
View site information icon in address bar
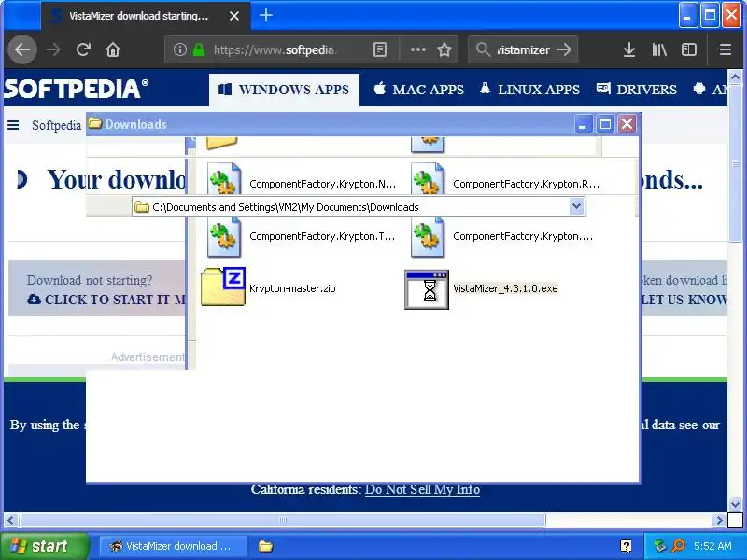pos(179,49)
